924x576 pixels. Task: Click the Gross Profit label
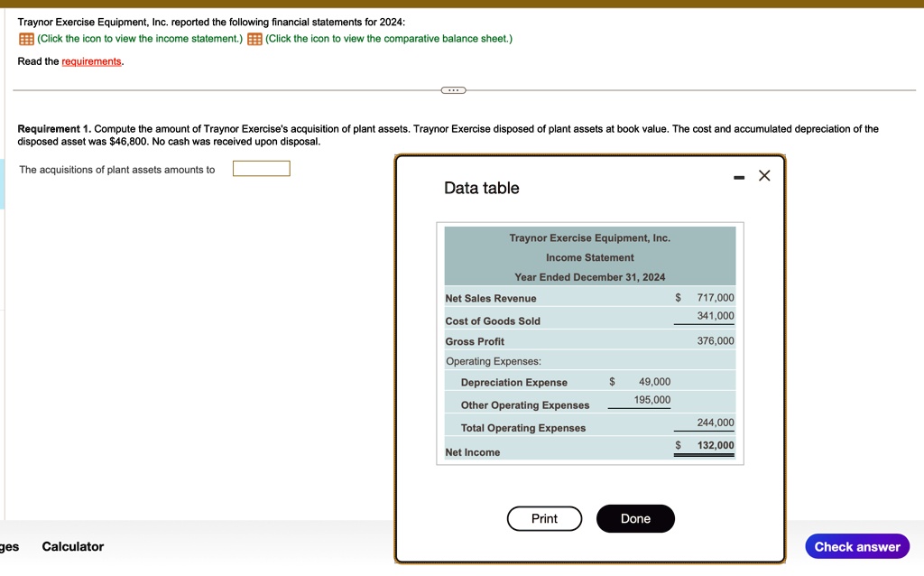pos(475,341)
